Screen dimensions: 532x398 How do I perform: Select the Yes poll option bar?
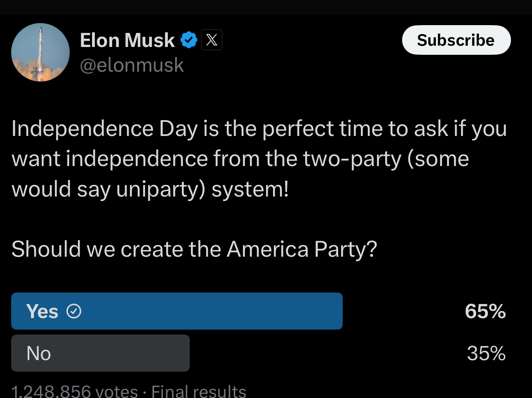click(x=177, y=311)
